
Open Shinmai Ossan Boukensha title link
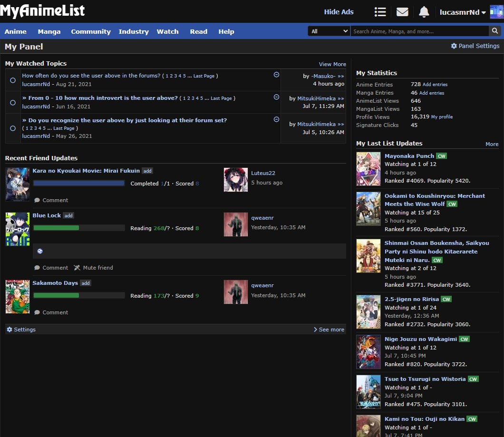click(436, 252)
